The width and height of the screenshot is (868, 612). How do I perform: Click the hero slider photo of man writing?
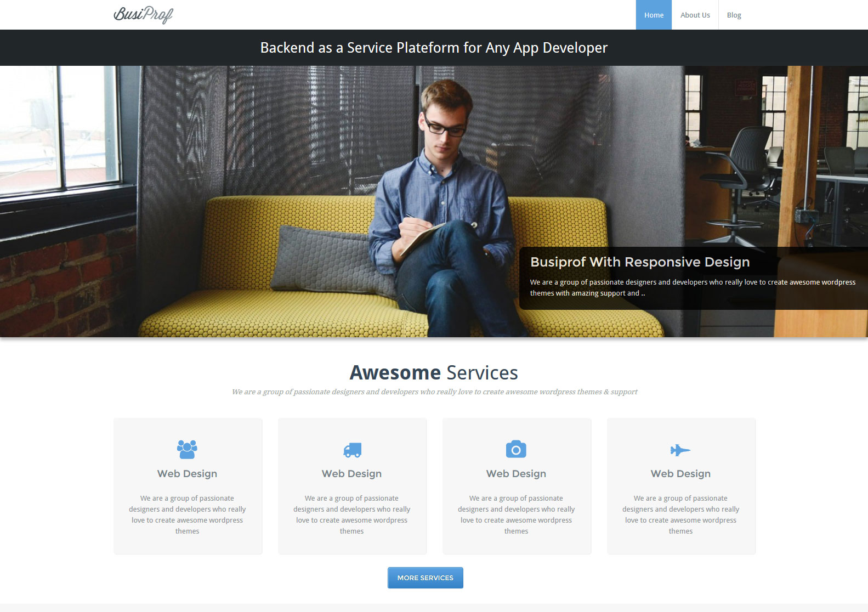point(434,201)
